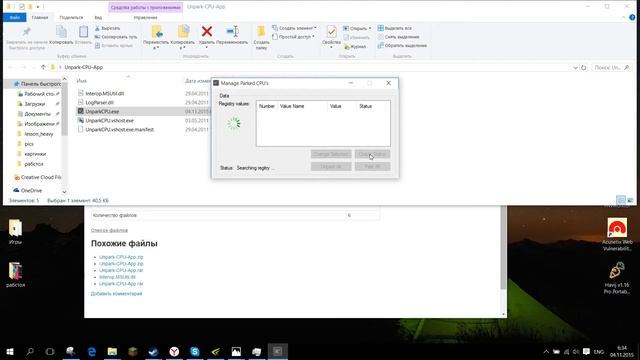Click the Переименовать (Rename) icon
640x360 pixels.
tap(232, 31)
